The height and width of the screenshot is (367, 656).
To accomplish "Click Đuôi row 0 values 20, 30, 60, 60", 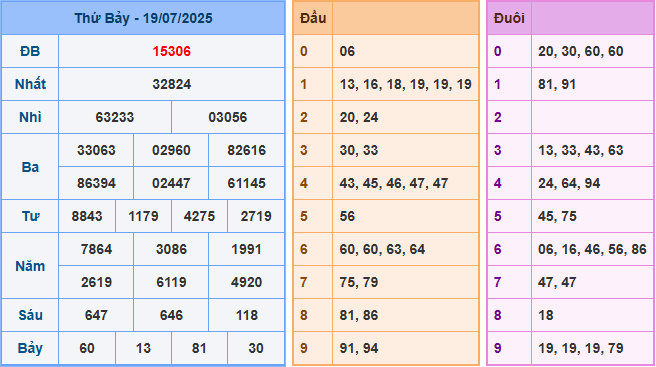I will 581,51.
